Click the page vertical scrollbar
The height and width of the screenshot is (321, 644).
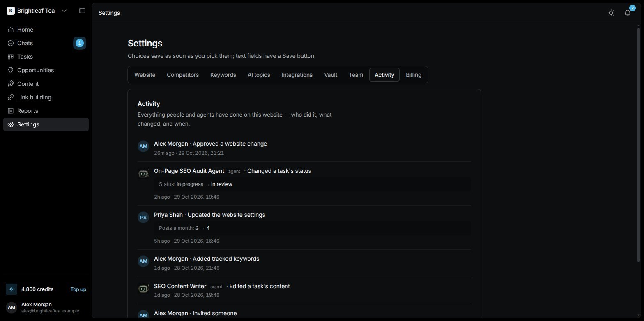point(638,145)
